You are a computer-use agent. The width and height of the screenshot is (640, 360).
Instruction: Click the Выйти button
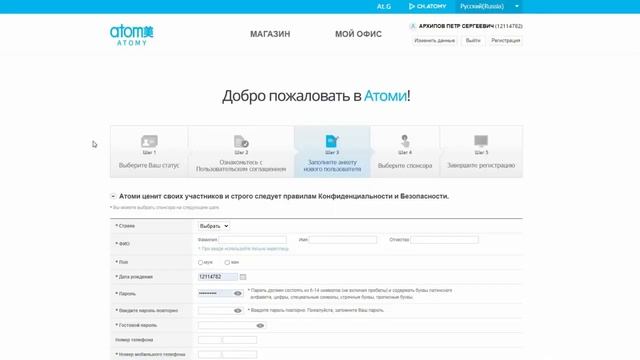tap(473, 40)
